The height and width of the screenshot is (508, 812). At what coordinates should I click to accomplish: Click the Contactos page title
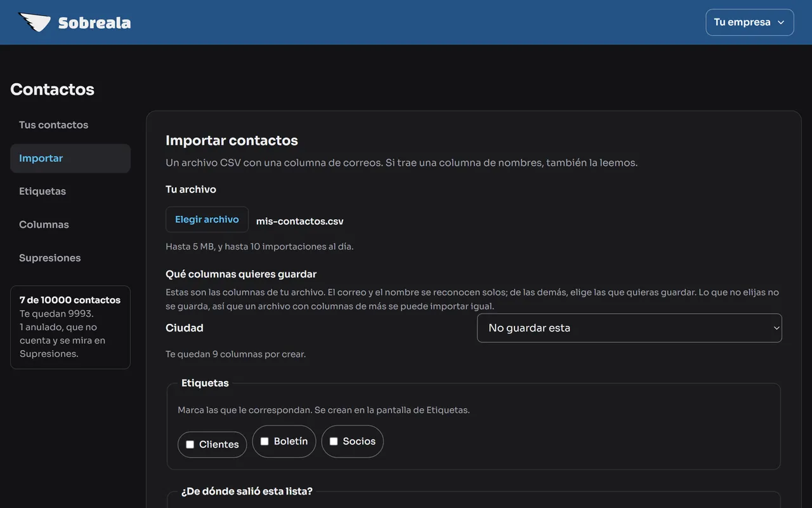(x=52, y=90)
